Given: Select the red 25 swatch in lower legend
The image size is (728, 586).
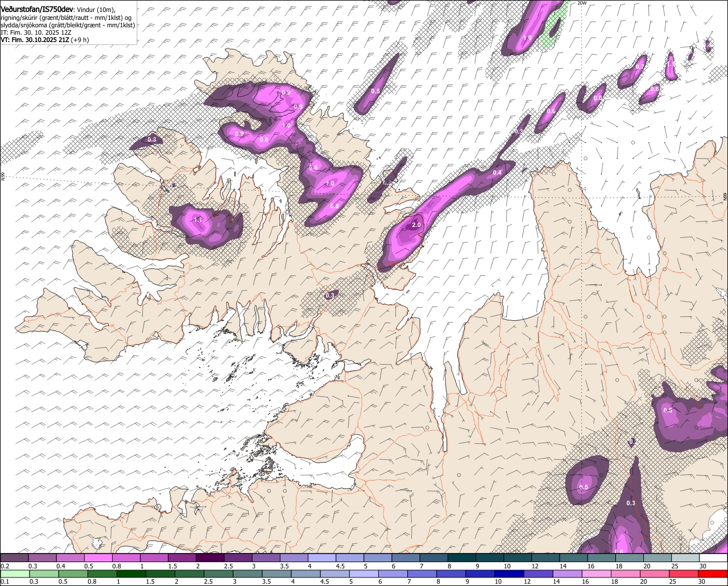Looking at the screenshot, I should (x=685, y=573).
